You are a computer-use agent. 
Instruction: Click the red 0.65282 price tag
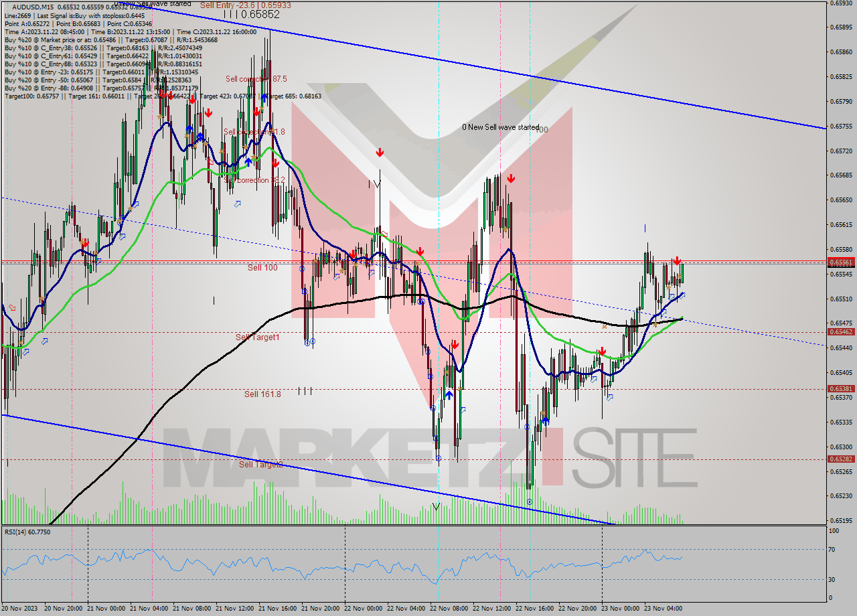click(841, 459)
